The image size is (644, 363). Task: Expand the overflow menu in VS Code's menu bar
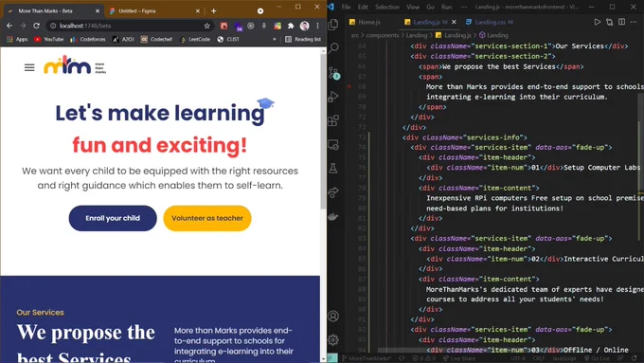(464, 7)
